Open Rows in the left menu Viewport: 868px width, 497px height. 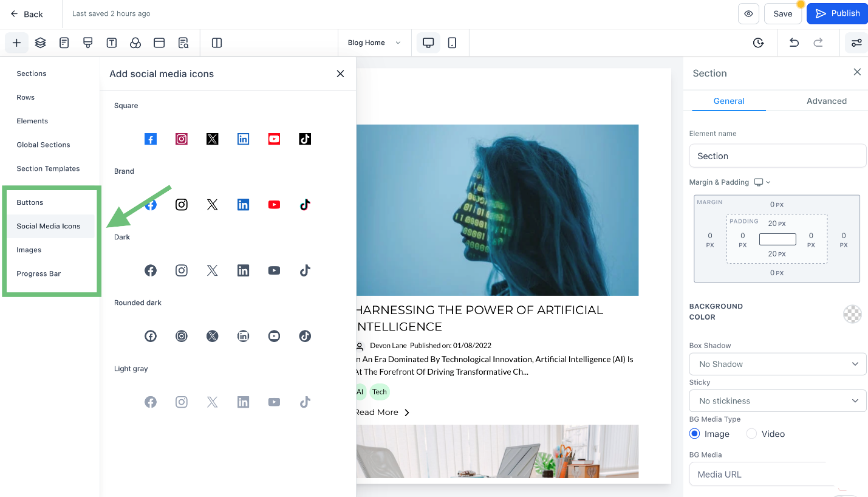pyautogui.click(x=26, y=97)
